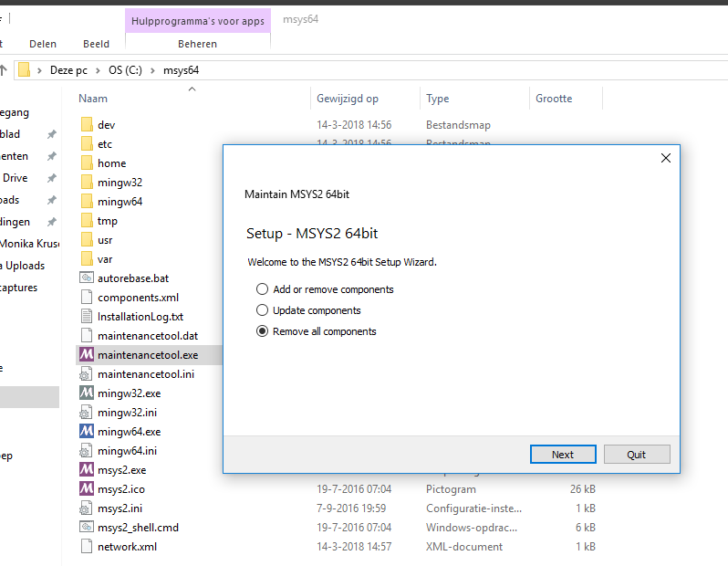Select Add or remove components option
The height and width of the screenshot is (566, 728).
tap(325, 289)
